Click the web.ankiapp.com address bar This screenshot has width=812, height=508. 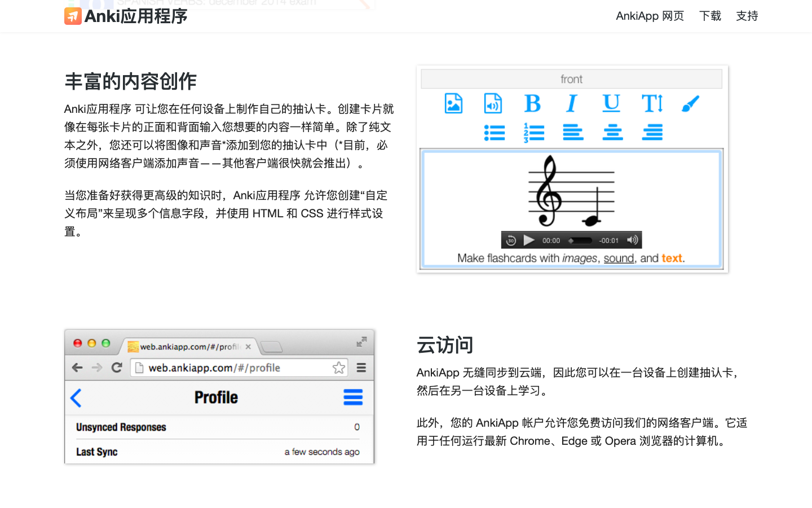click(239, 367)
